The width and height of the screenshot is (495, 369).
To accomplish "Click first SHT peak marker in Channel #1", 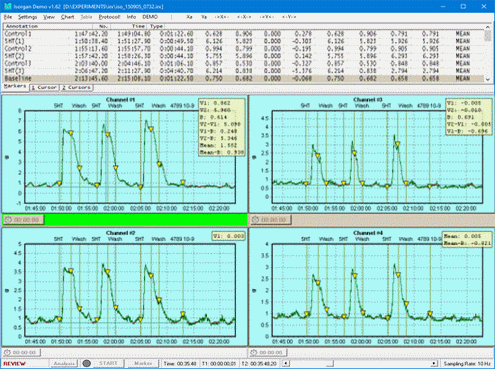I will click(x=71, y=133).
